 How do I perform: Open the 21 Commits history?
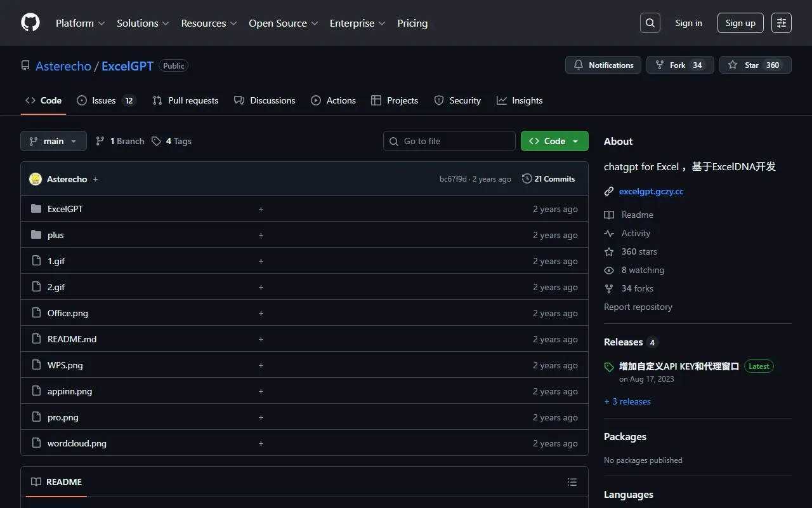[548, 179]
